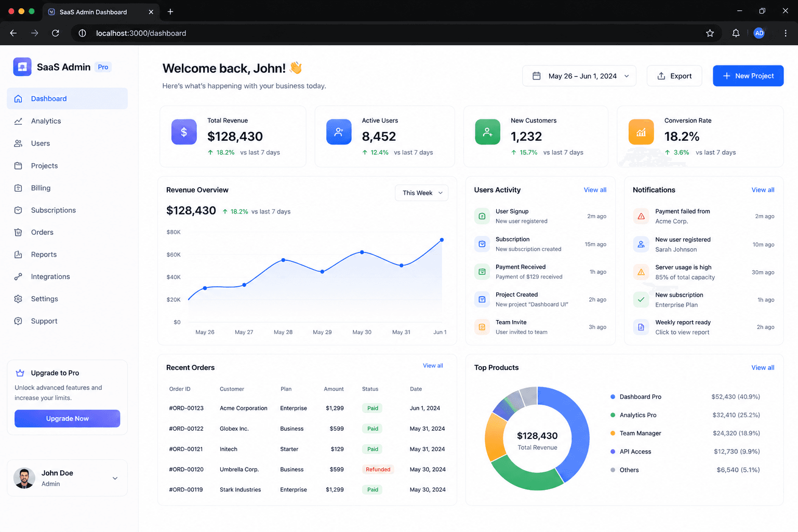Click the localhost:3000/dashboard address bar
Screen dimensions: 798x532
coord(395,33)
